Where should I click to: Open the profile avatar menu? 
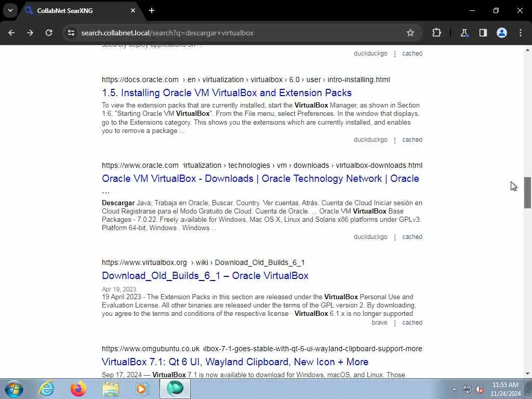(501, 33)
